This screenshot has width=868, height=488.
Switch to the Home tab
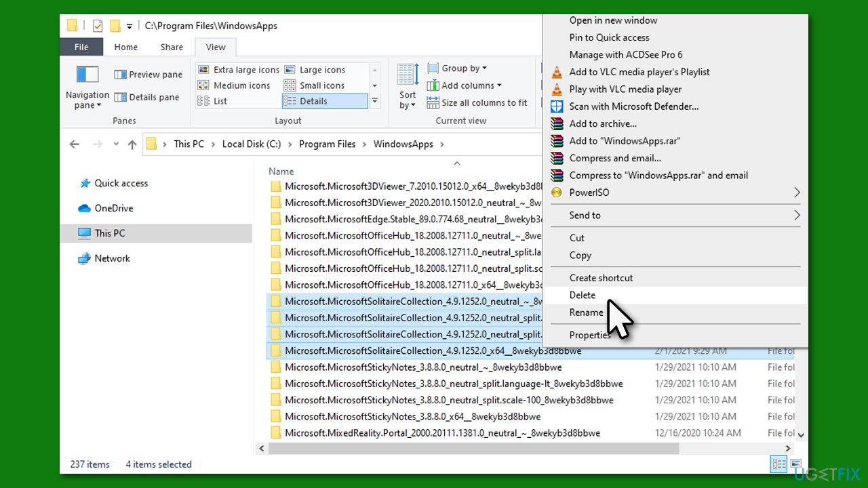point(126,47)
